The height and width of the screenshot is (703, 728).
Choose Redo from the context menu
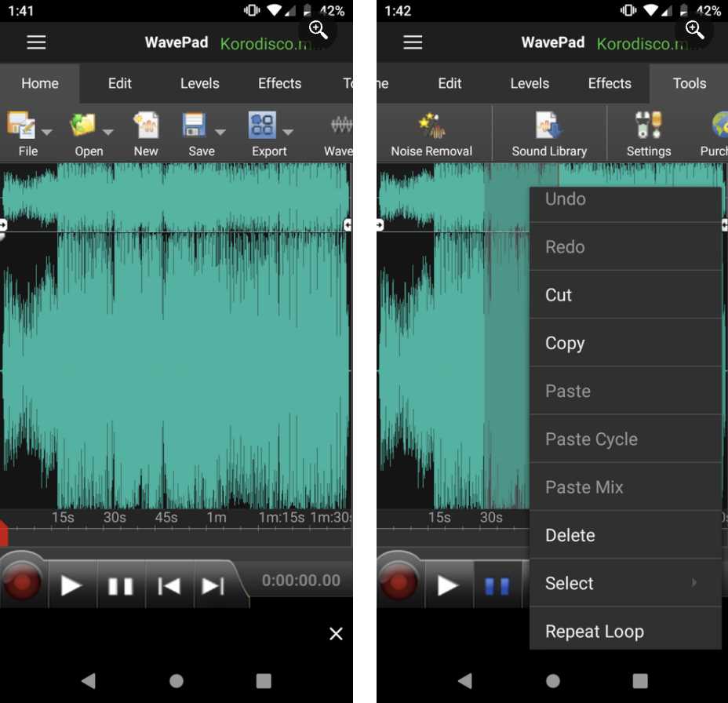click(x=625, y=246)
